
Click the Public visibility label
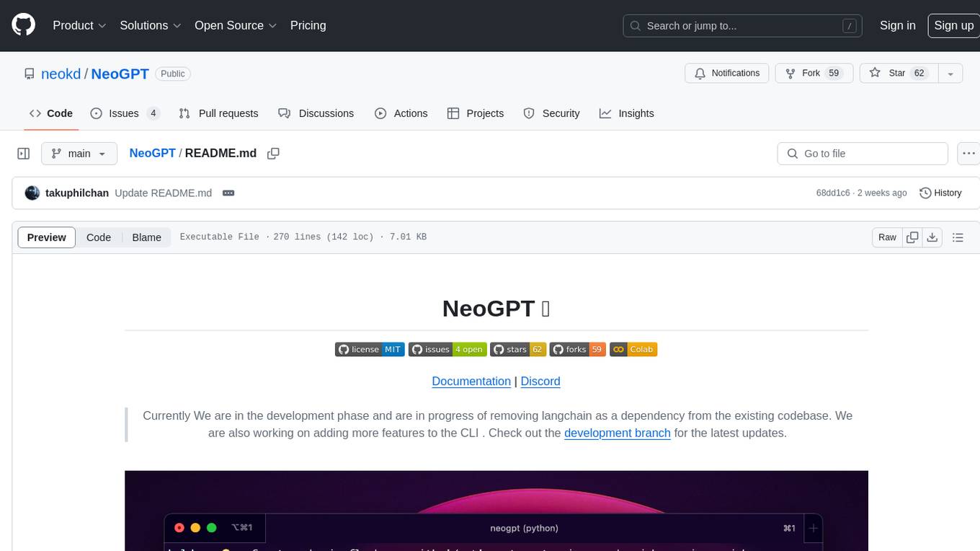pos(173,74)
